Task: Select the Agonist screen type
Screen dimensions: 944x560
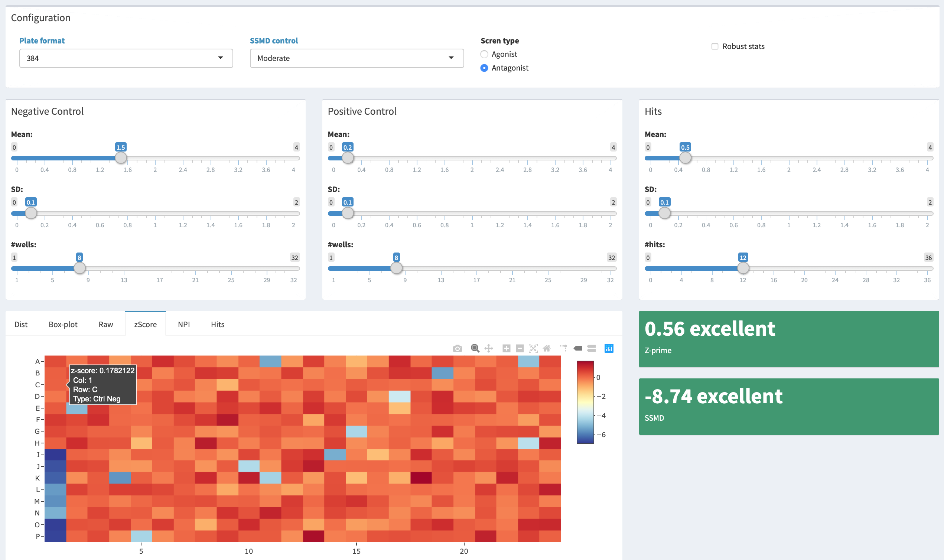Action: 484,54
